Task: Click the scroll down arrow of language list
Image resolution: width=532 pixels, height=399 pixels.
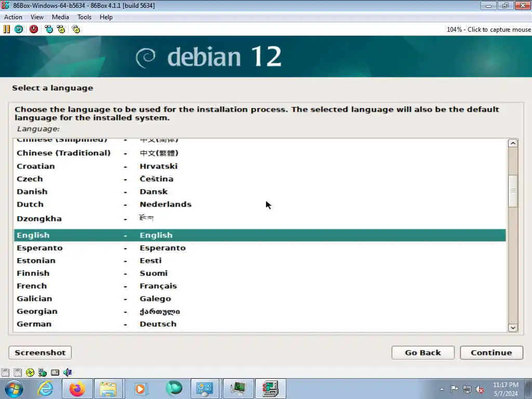Action: point(513,327)
